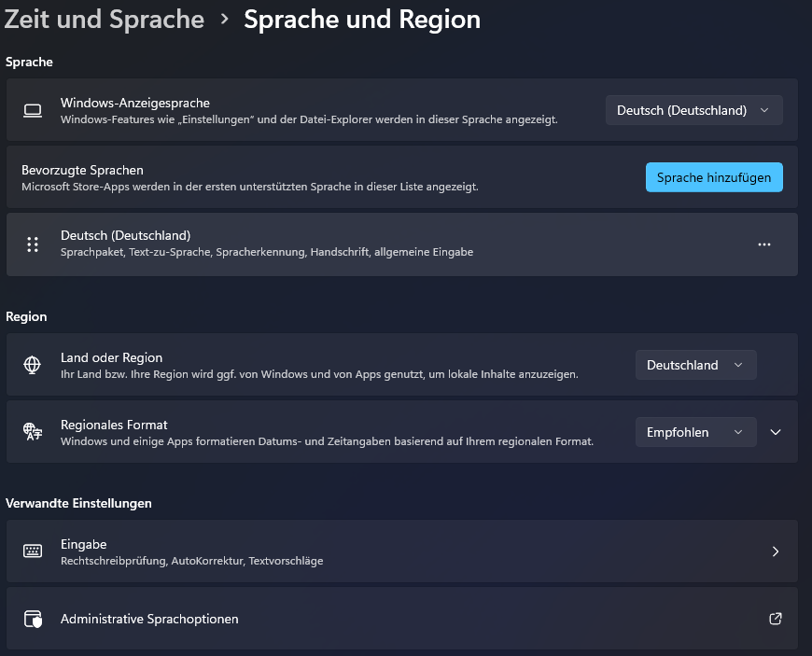Click the Bevorzugte Sprachen heading

click(83, 170)
